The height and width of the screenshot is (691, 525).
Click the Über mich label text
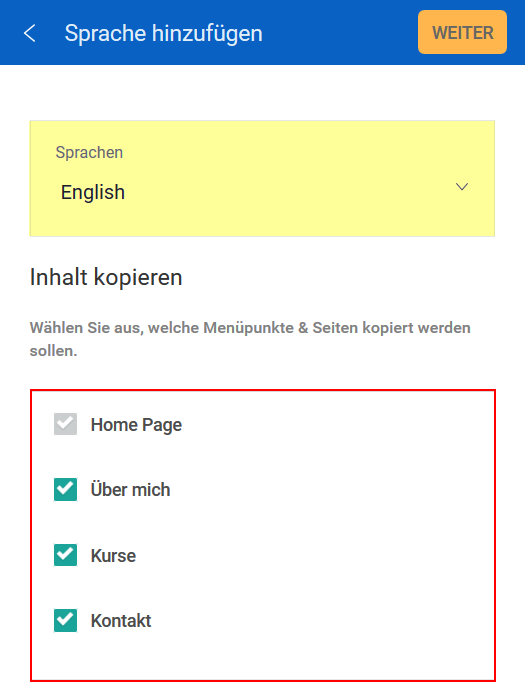[130, 490]
